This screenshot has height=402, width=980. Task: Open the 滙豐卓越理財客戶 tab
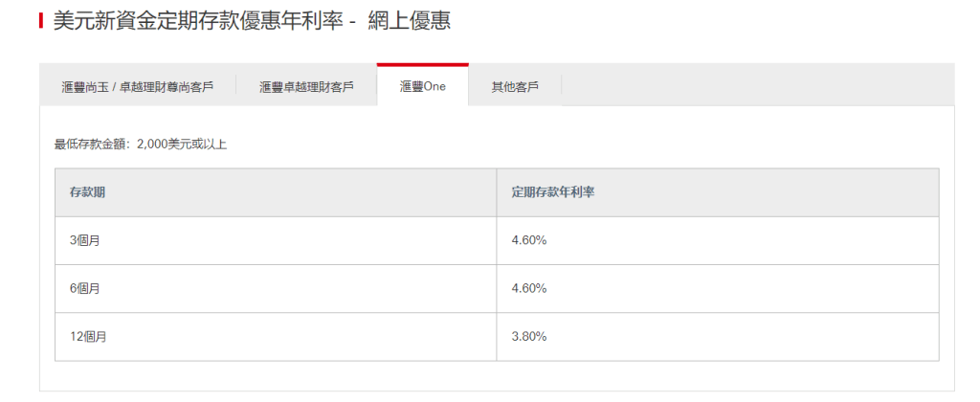point(306,87)
